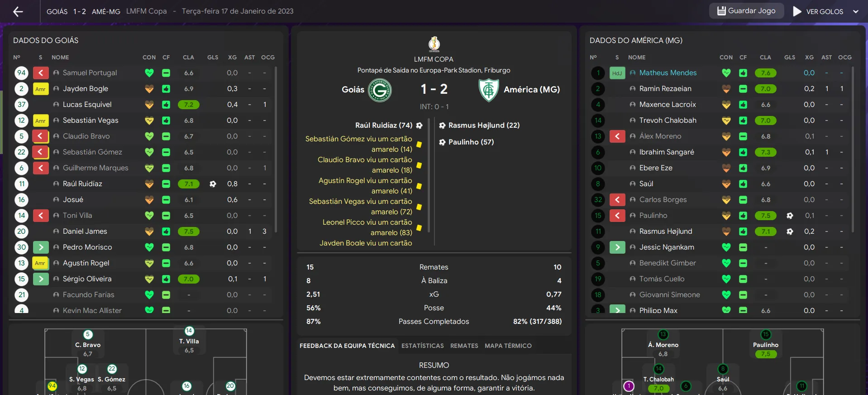Click Paulinho's goal icon in América list

click(790, 216)
